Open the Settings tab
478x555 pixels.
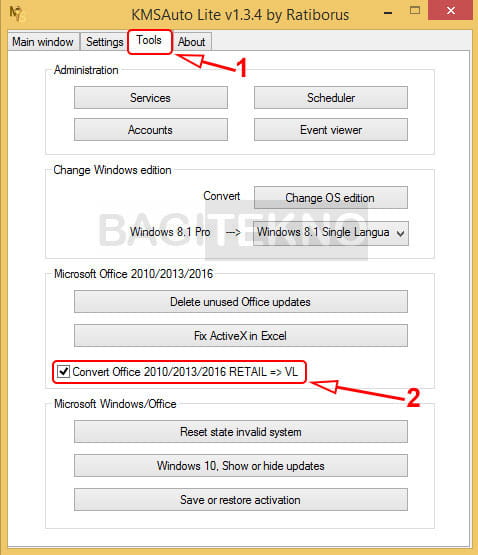[x=104, y=42]
